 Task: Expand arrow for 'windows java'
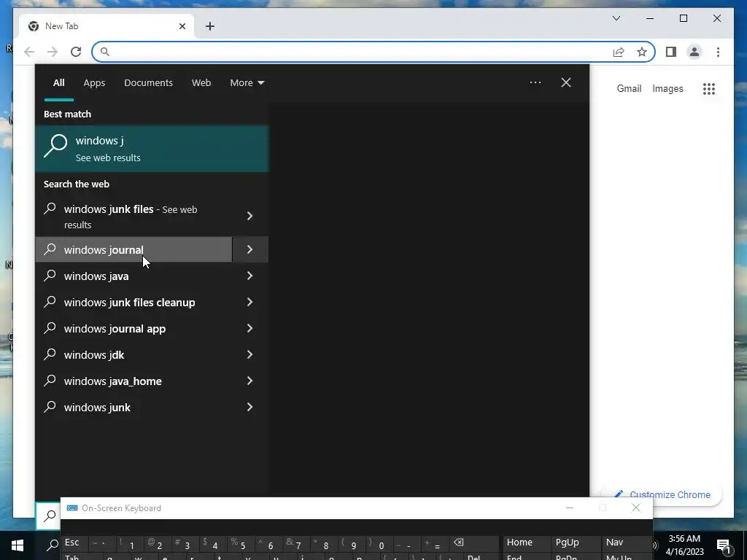pos(250,276)
